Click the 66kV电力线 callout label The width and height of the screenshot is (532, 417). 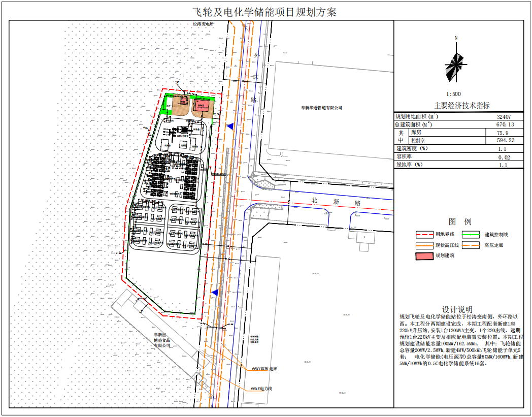261,389
